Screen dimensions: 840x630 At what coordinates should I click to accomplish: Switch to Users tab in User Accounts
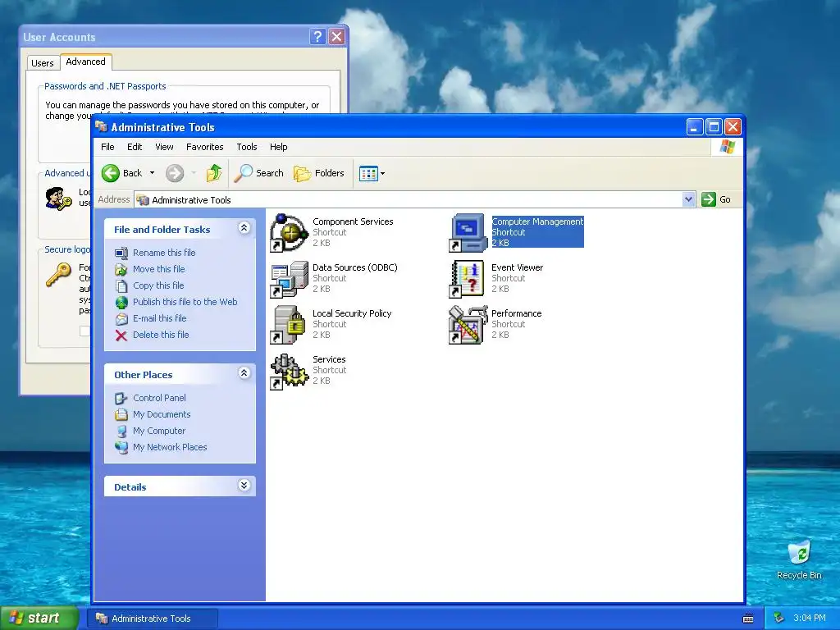43,63
